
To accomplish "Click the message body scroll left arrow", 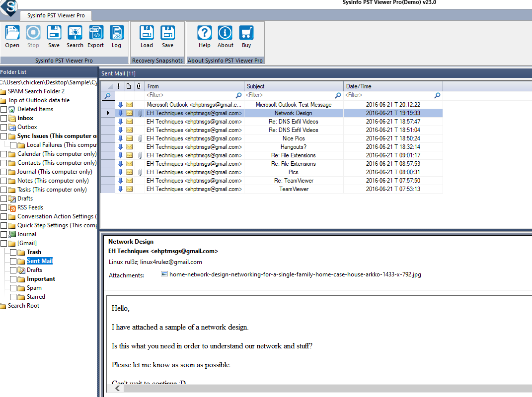I will [x=118, y=389].
